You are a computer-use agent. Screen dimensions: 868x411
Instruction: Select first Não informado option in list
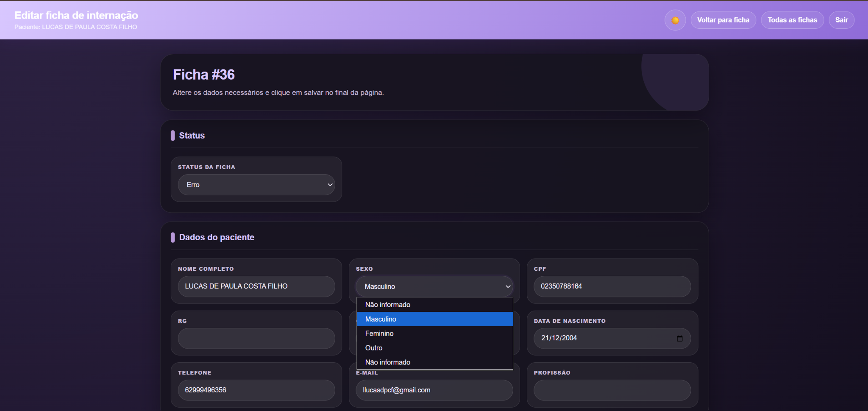(x=434, y=305)
